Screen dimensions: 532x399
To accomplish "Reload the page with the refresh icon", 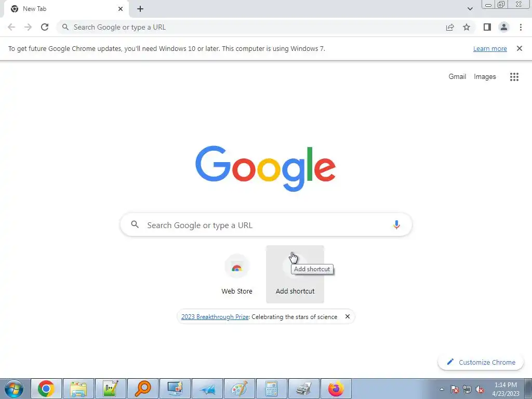I will [45, 27].
